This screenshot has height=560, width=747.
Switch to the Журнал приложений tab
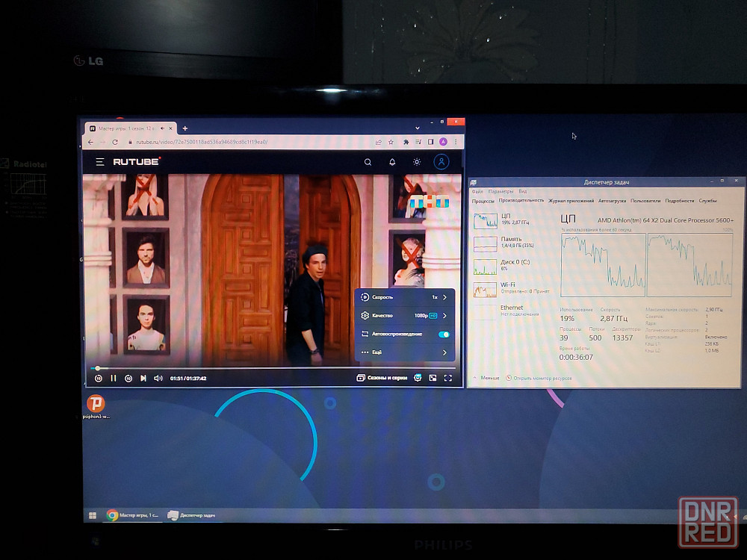tap(571, 201)
